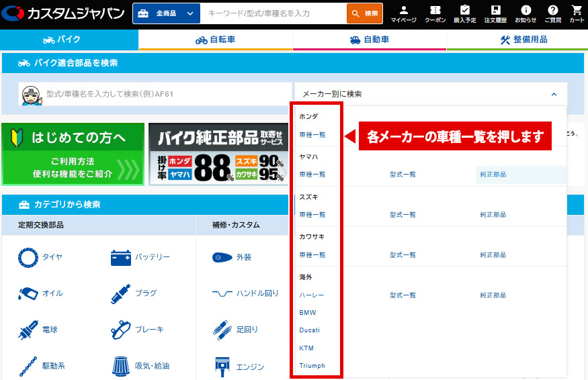The height and width of the screenshot is (380, 588).
Task: Open Yamaha 車種一覧 link
Action: point(312,175)
